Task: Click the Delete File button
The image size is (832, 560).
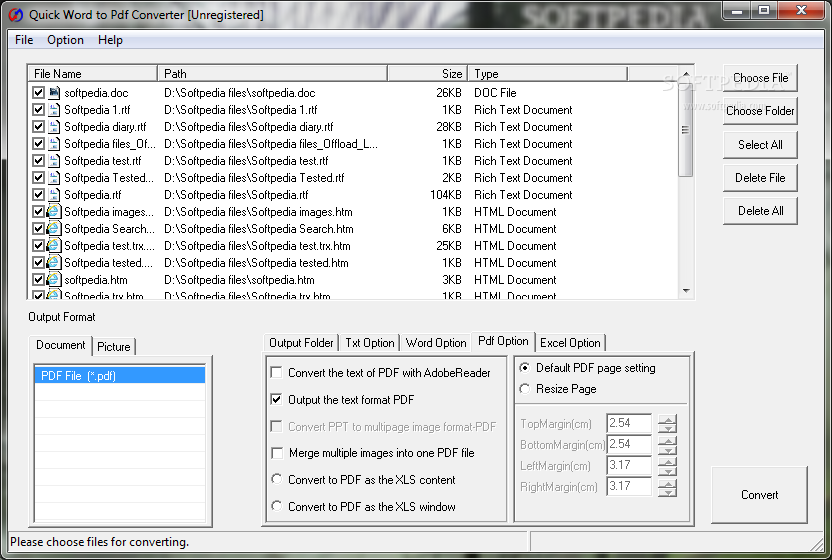Action: (x=760, y=178)
